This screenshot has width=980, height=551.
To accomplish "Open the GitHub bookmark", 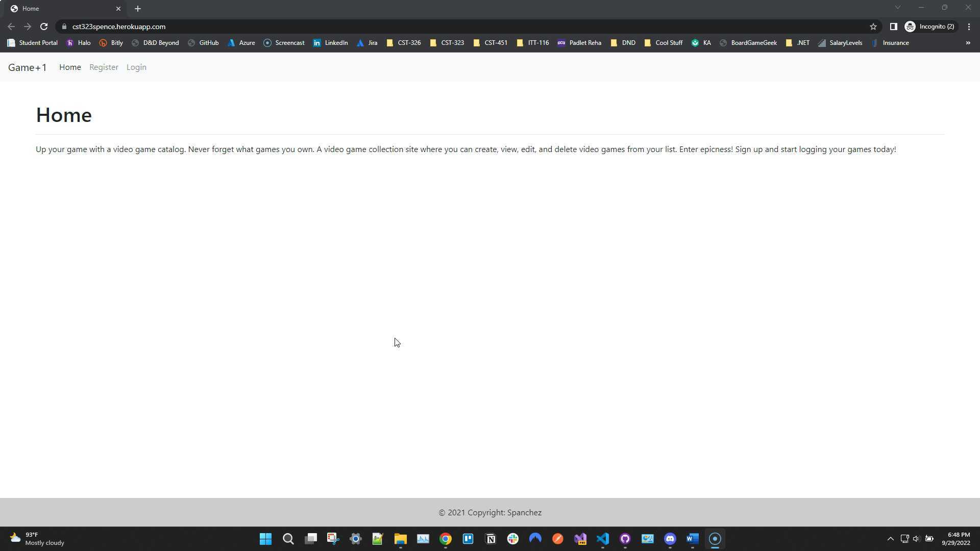I will (x=203, y=43).
